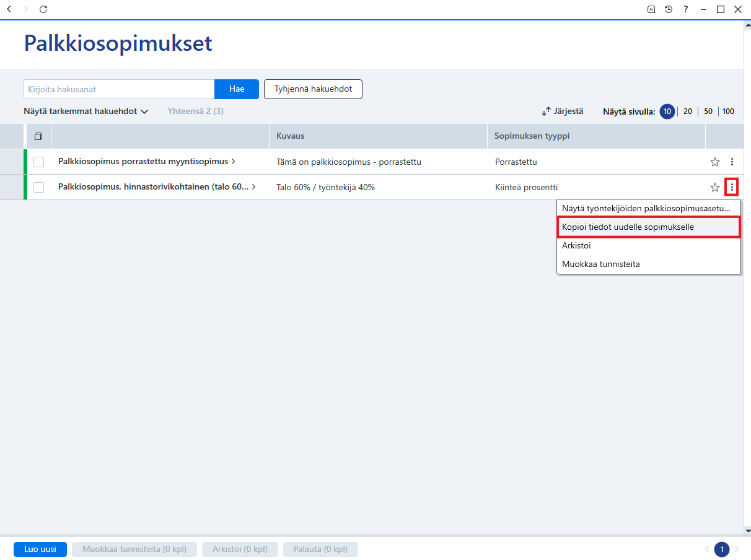The height and width of the screenshot is (560, 751).
Task: Click the text Tämä on palkkiosopimus - porrastettu
Action: [349, 162]
